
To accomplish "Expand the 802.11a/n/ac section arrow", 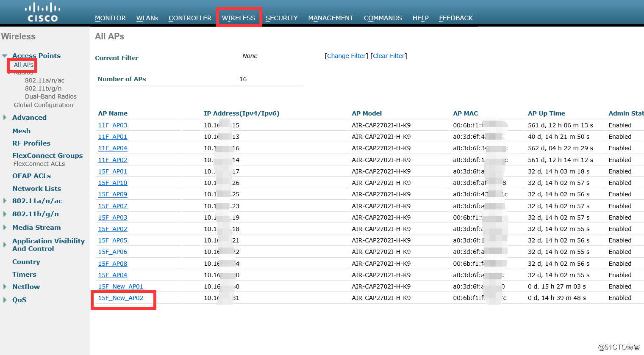I will (x=5, y=201).
